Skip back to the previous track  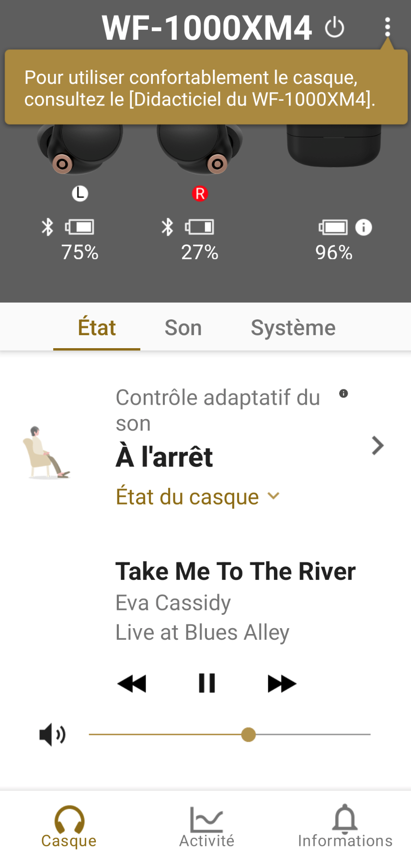[132, 683]
